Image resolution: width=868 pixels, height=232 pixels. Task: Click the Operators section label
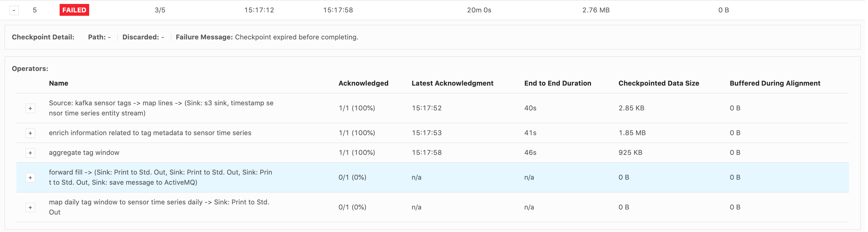click(x=30, y=69)
